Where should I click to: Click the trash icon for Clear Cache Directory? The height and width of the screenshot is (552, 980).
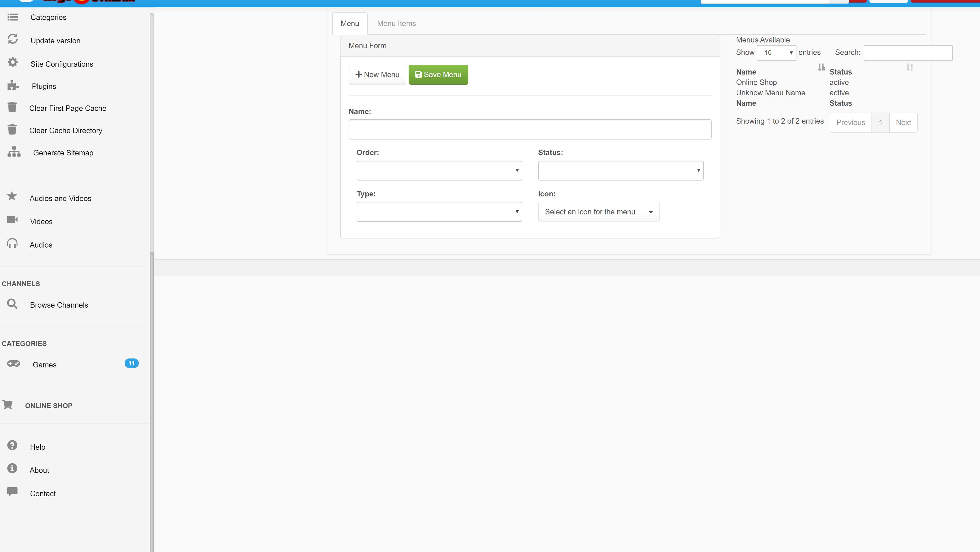click(12, 130)
